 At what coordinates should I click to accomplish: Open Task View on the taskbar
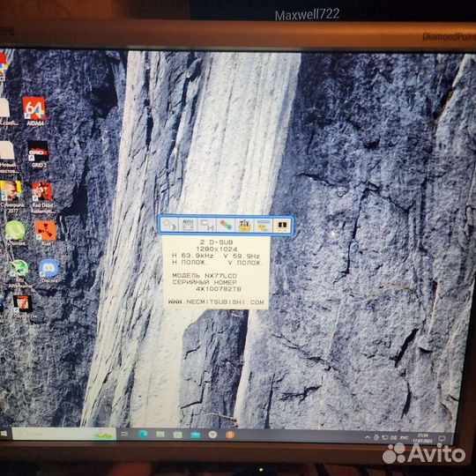point(125,434)
